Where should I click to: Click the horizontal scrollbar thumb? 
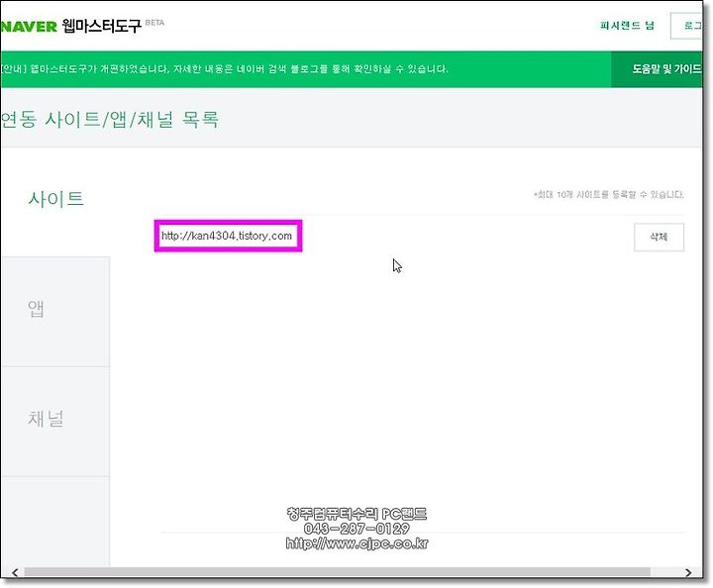coord(337,572)
